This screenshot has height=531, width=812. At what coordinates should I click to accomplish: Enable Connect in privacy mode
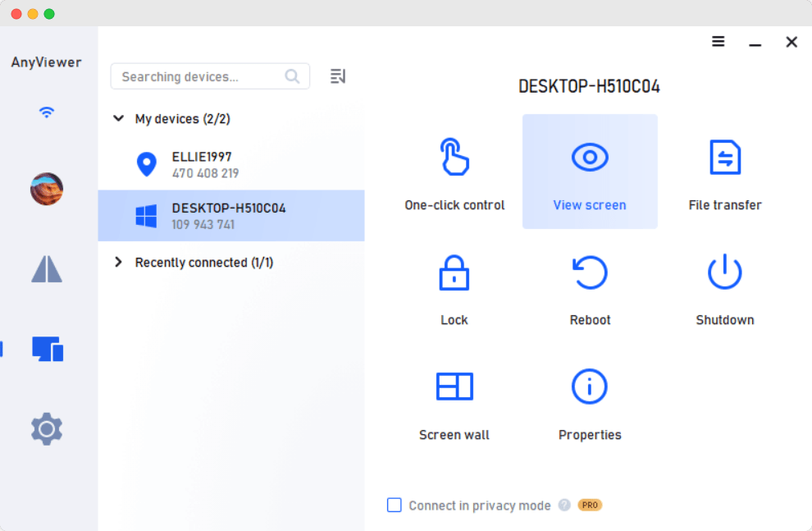click(395, 505)
